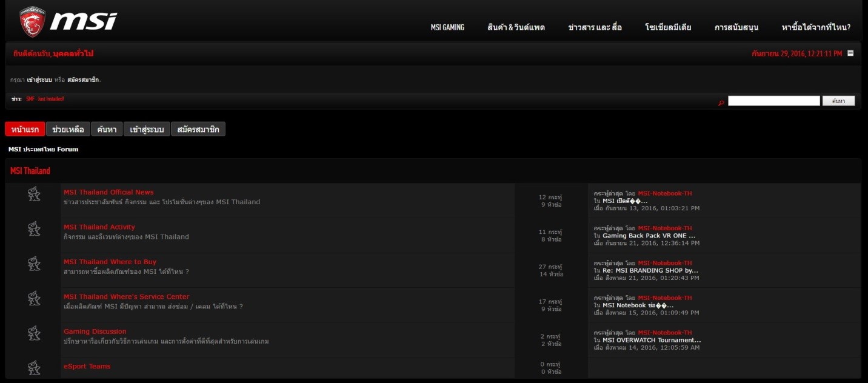The image size is (868, 383).
Task: Open MSI-Notebook-TH profile in Where to Buy row
Action: coord(665,263)
